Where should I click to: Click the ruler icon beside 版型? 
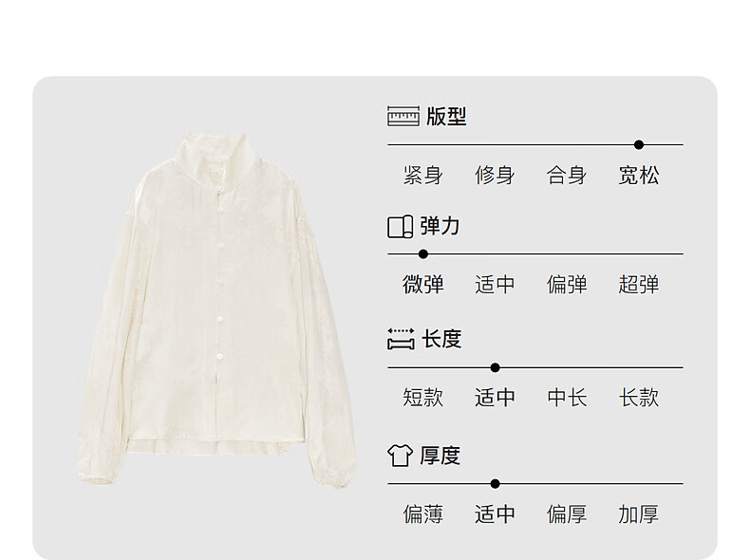tap(403, 116)
